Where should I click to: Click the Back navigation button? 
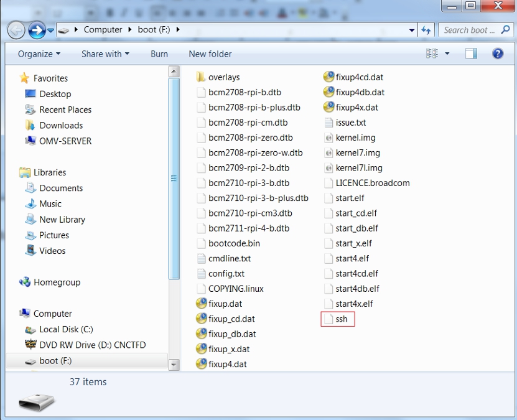(x=17, y=29)
